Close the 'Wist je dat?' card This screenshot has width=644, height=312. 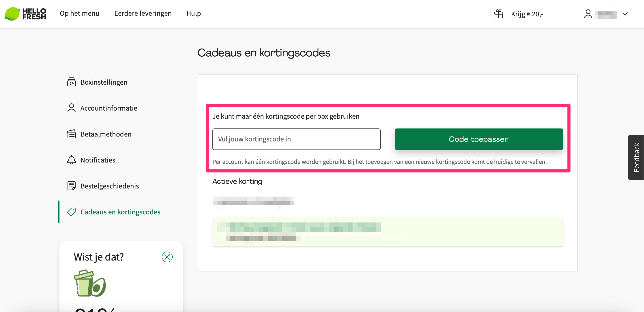[167, 257]
